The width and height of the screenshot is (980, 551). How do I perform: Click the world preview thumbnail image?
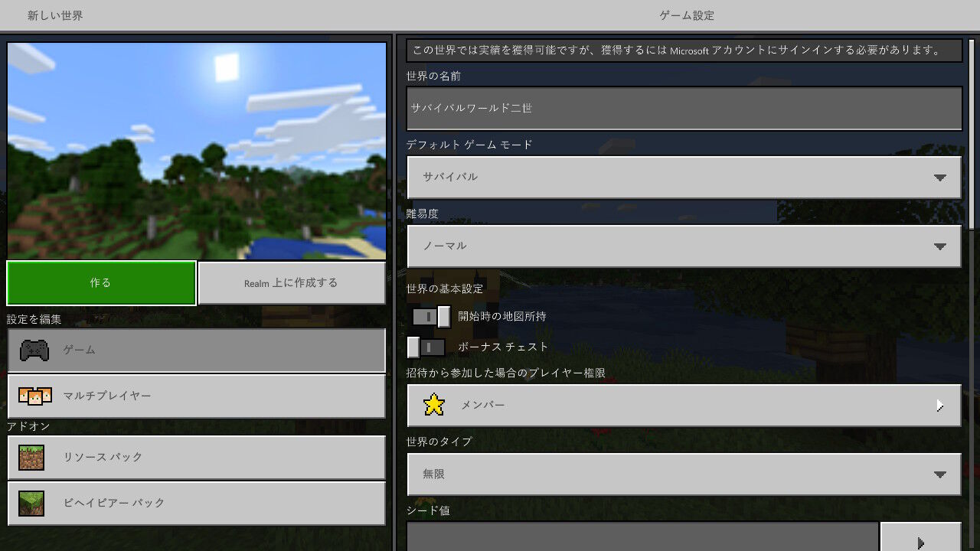197,151
